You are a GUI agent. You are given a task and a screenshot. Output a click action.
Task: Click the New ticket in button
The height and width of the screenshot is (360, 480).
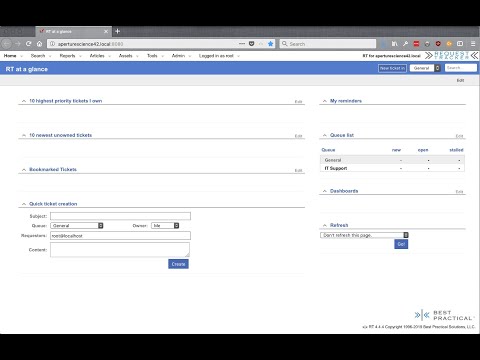tap(392, 68)
